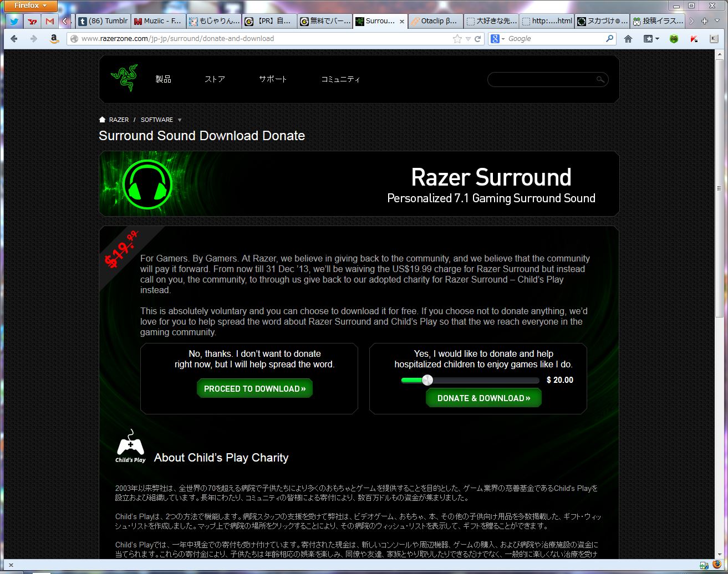Viewport: 728px width, 574px height.
Task: Switch to the 無料でバー tab
Action: coord(325,22)
